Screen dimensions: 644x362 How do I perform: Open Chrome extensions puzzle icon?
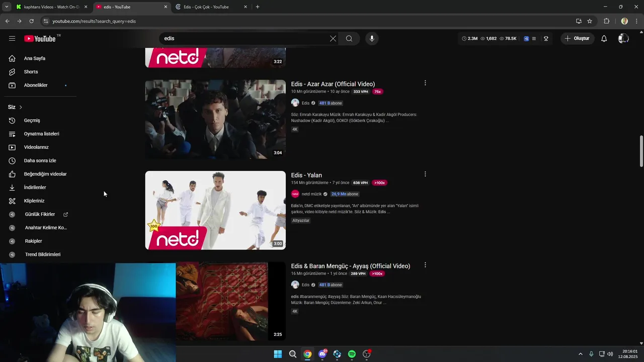pos(606,21)
